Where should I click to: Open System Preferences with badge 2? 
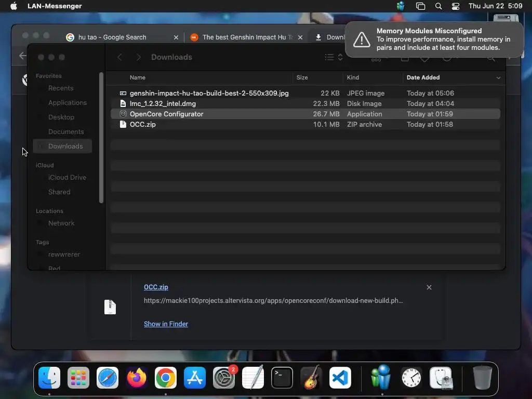click(224, 378)
